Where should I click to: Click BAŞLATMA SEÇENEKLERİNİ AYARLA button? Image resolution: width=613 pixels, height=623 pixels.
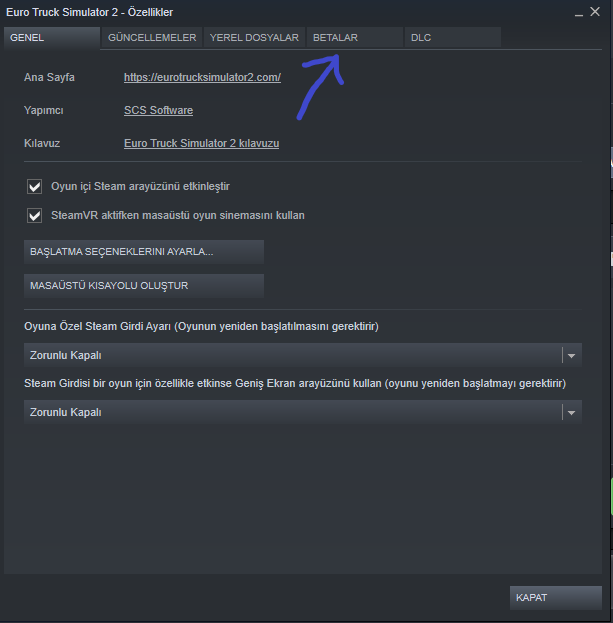coord(144,252)
